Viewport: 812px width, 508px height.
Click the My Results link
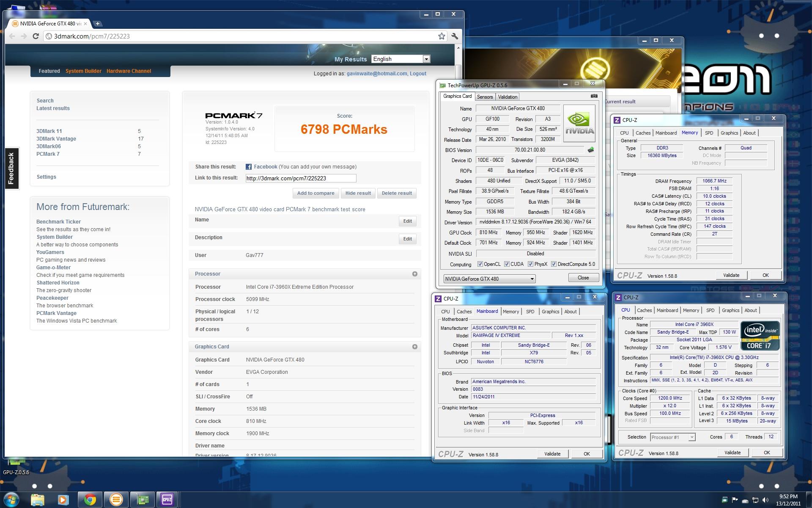click(351, 59)
